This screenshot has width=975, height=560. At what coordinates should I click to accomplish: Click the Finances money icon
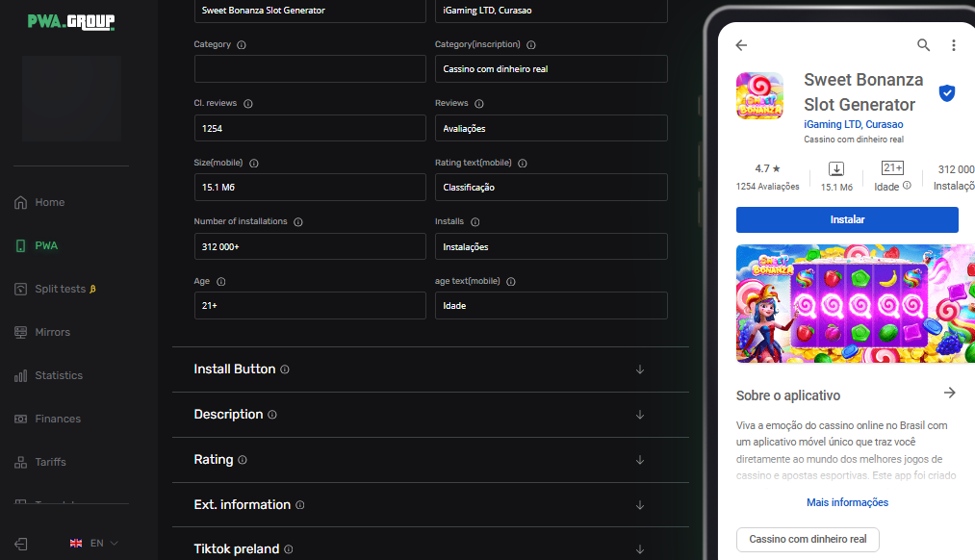pos(20,419)
